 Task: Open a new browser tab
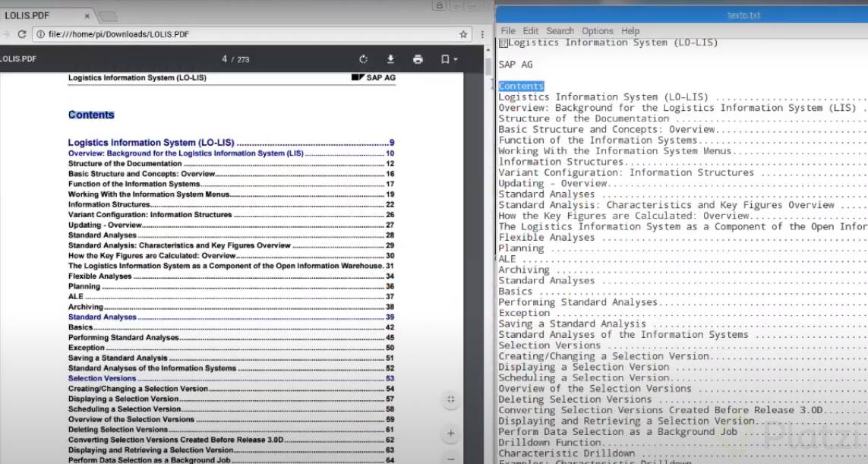tap(108, 17)
